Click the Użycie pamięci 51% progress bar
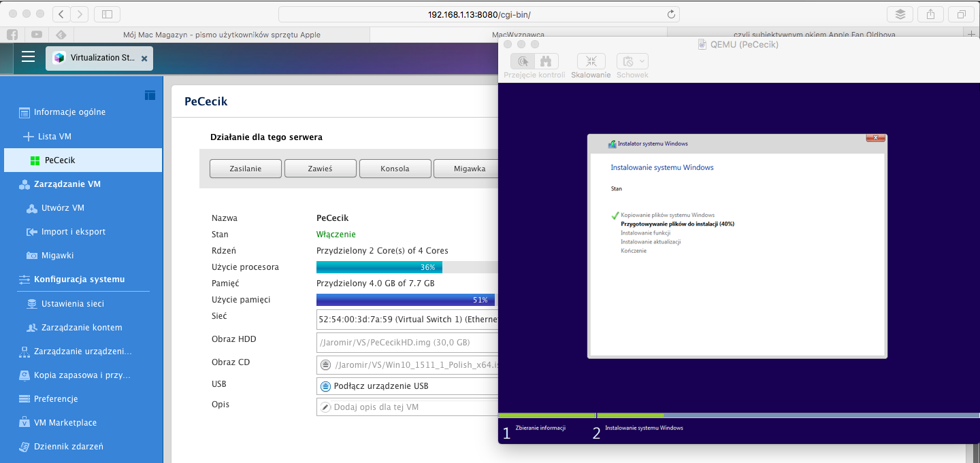The height and width of the screenshot is (463, 980). click(407, 300)
